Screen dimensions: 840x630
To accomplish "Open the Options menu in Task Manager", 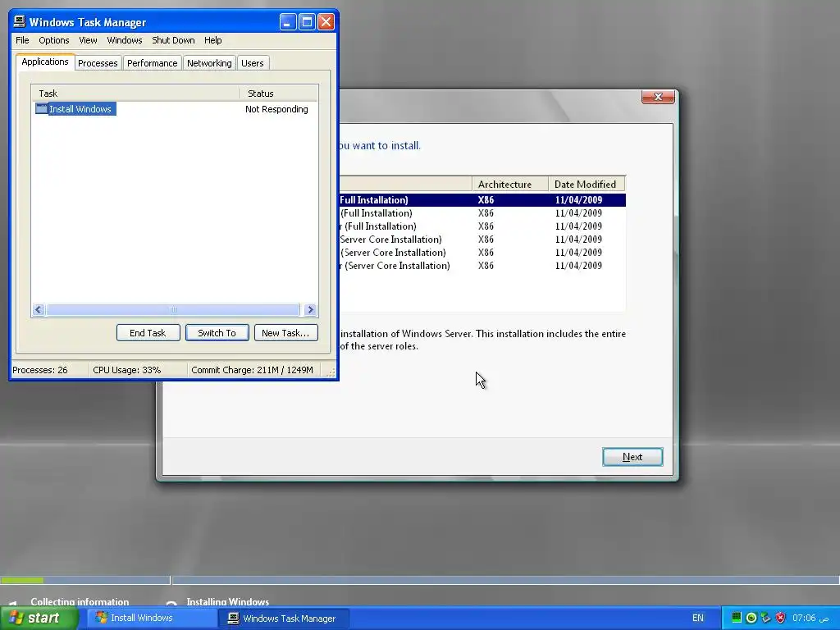I will [53, 40].
